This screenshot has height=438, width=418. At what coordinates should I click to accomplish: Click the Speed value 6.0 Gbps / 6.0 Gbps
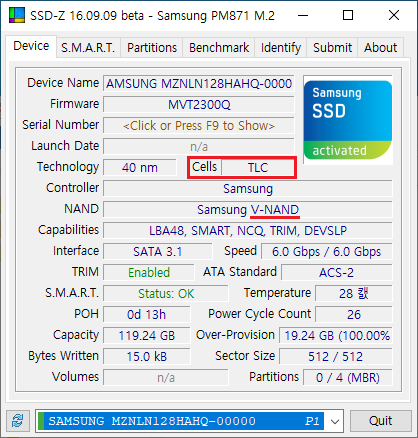[x=327, y=252]
